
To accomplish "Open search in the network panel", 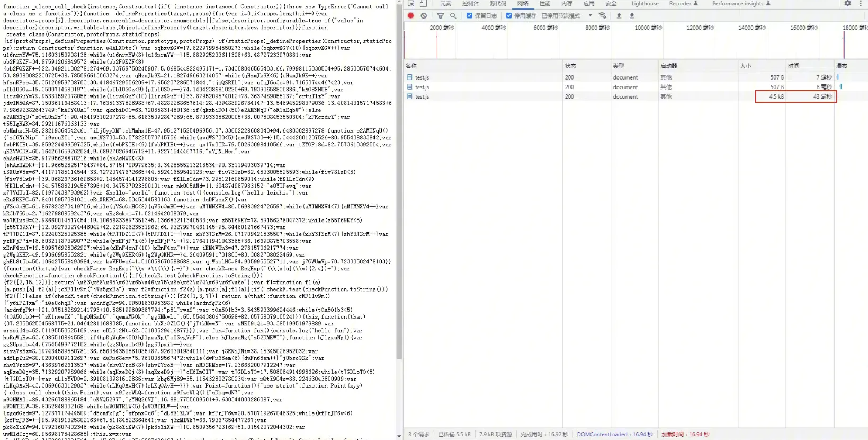I will point(453,16).
